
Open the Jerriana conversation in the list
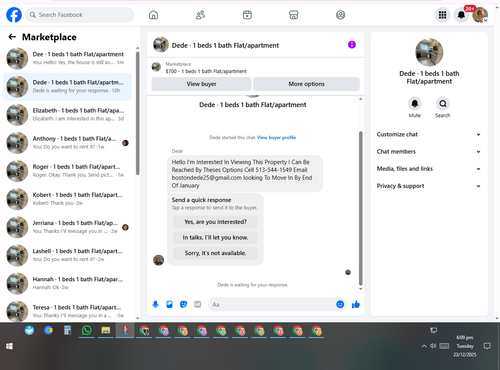[x=68, y=227]
